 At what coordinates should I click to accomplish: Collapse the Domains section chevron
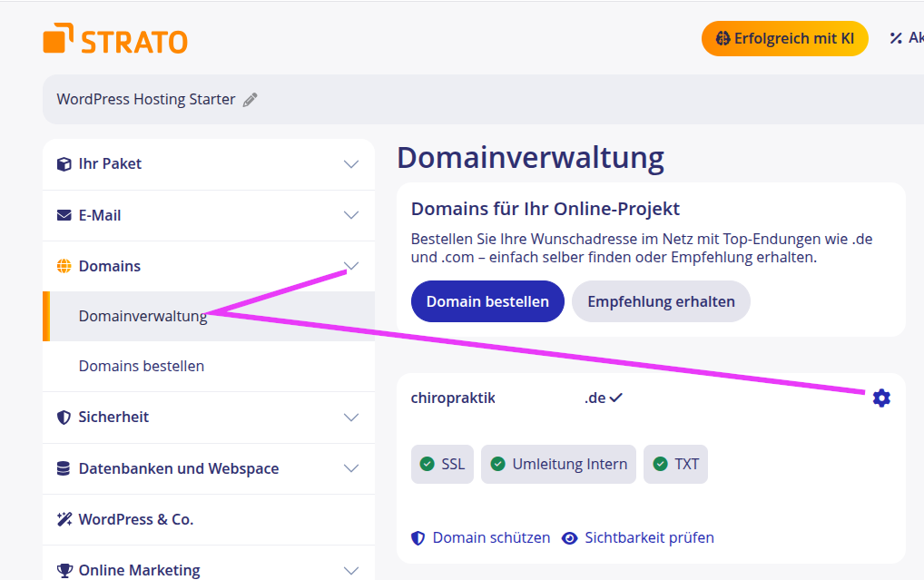pos(351,266)
